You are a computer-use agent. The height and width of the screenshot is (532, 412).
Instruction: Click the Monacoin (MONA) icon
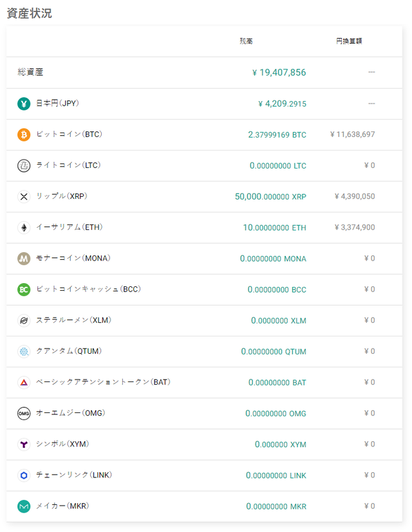pyautogui.click(x=24, y=259)
